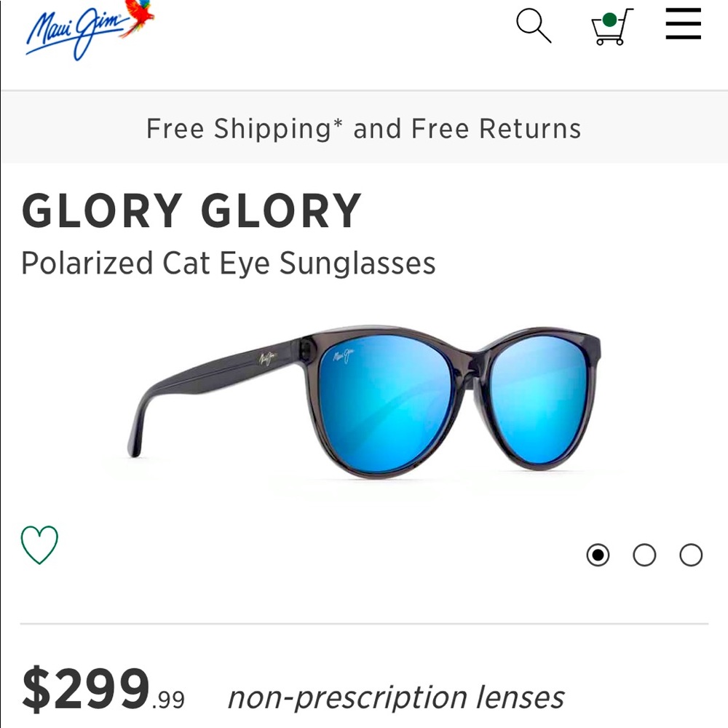Click the non-prescription lenses label
The image size is (728, 728).
point(395,696)
